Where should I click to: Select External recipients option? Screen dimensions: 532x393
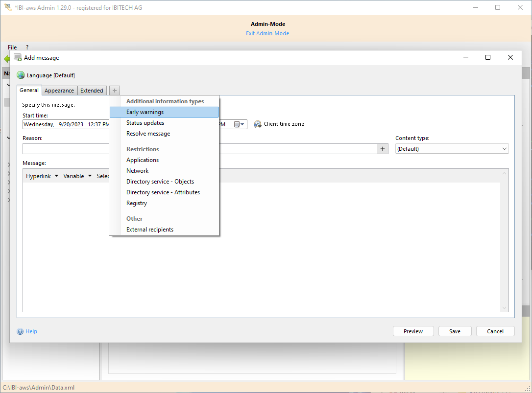[x=150, y=230]
